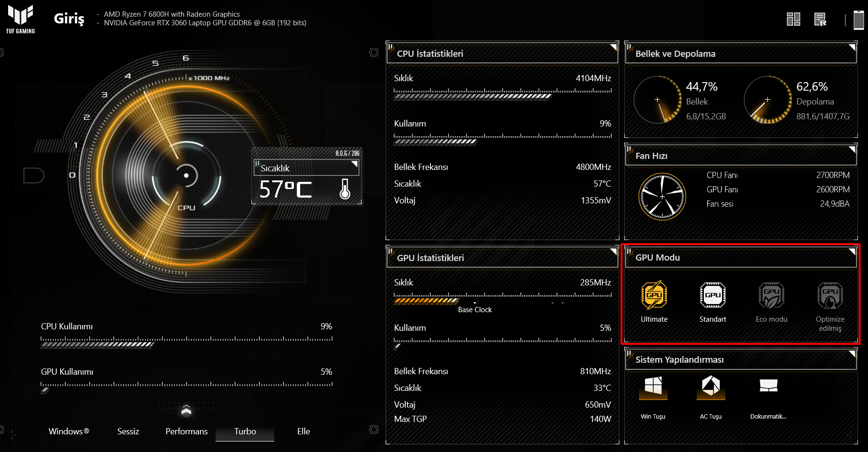The width and height of the screenshot is (868, 452).
Task: Click the phone device icon in header
Action: pyautogui.click(x=859, y=20)
